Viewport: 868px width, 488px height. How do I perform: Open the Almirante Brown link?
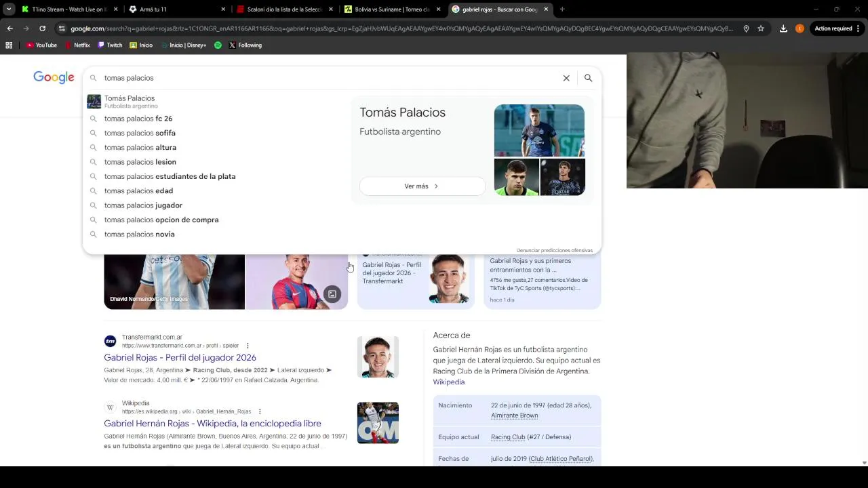[514, 415]
